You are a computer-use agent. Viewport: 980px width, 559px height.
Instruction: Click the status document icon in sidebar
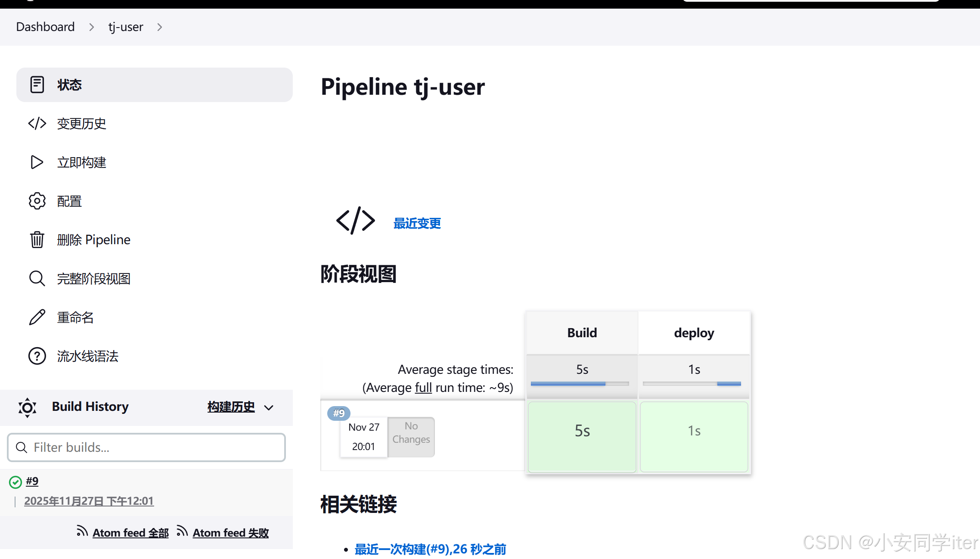37,84
